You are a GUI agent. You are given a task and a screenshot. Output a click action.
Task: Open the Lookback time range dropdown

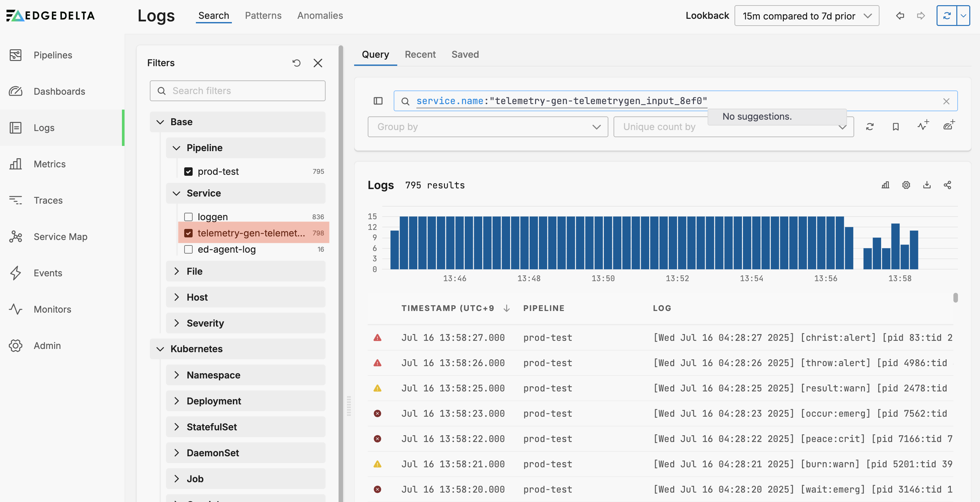[807, 16]
